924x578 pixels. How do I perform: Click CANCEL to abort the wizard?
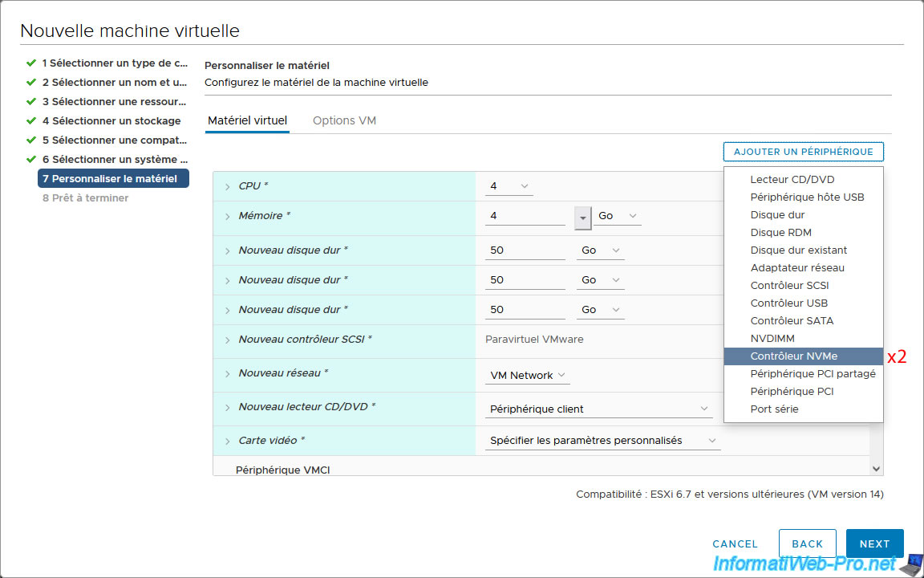click(735, 543)
